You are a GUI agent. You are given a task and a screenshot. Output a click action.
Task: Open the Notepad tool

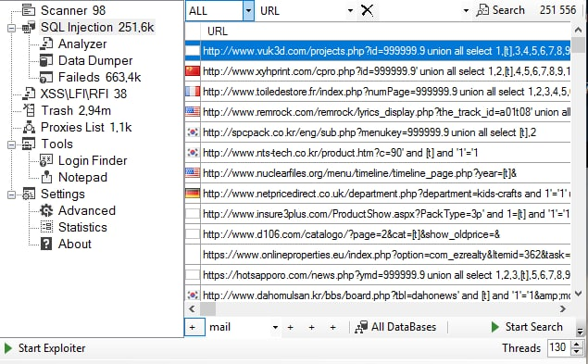point(82,177)
